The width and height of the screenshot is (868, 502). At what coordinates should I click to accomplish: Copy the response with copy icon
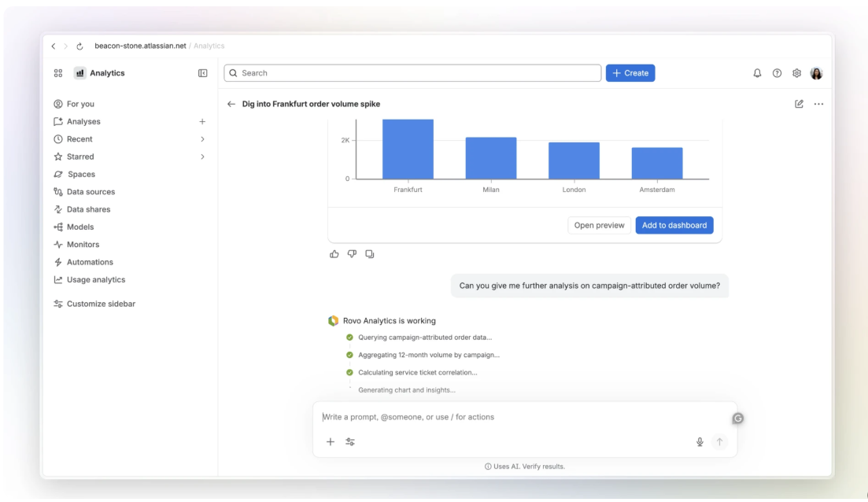click(x=370, y=254)
